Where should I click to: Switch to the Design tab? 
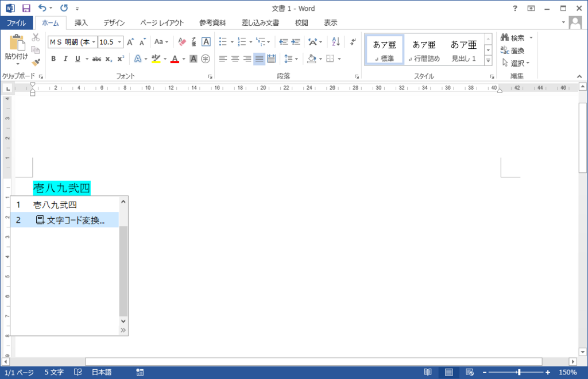point(114,23)
